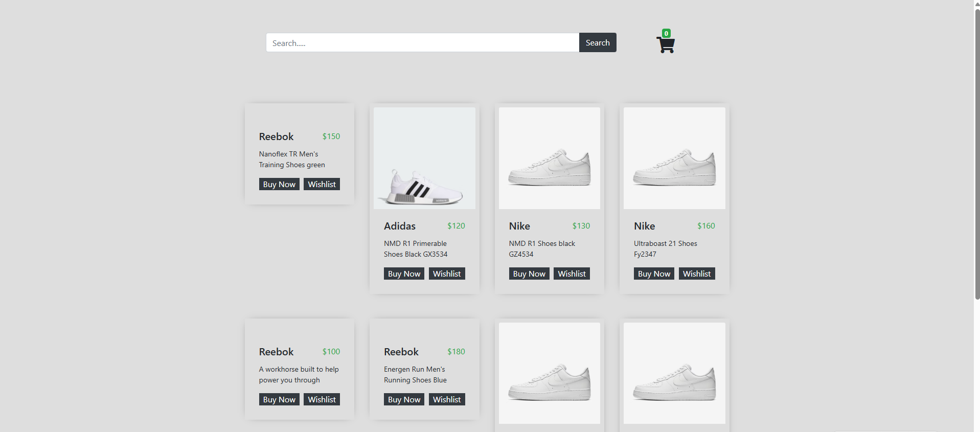Viewport: 980px width, 432px height.
Task: Wishlist the Reebok Energen Run shoes
Action: tap(447, 399)
